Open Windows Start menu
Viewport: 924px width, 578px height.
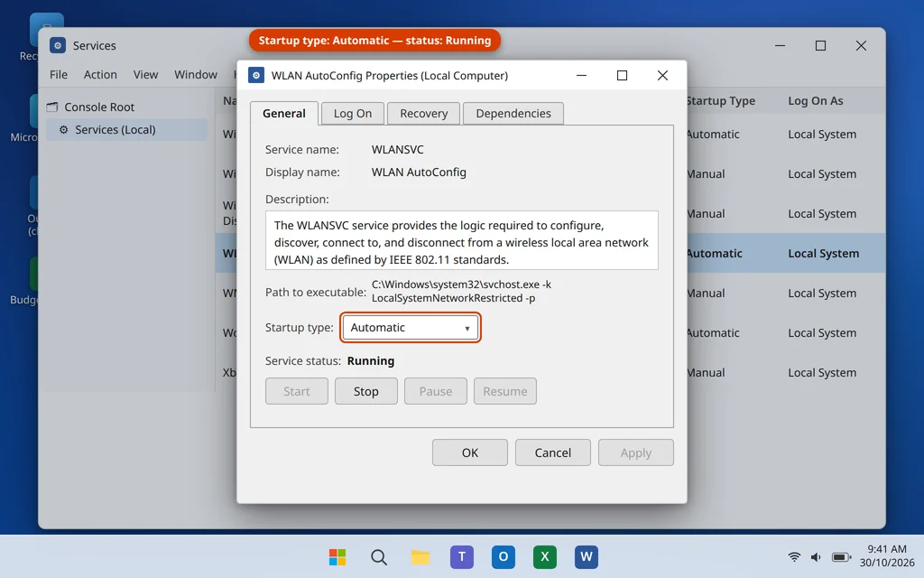click(337, 556)
